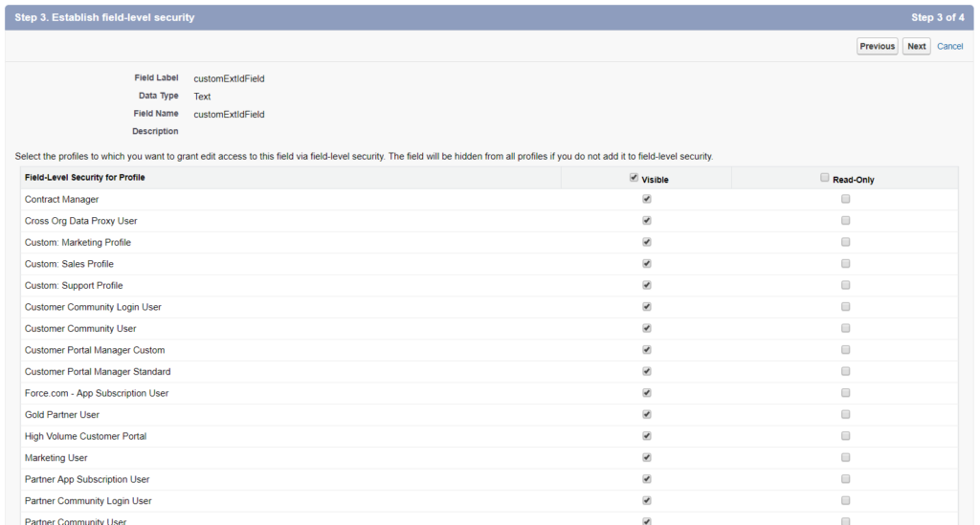Uncheck Visible for Customer Community Login User
This screenshot has width=980, height=525.
647,307
